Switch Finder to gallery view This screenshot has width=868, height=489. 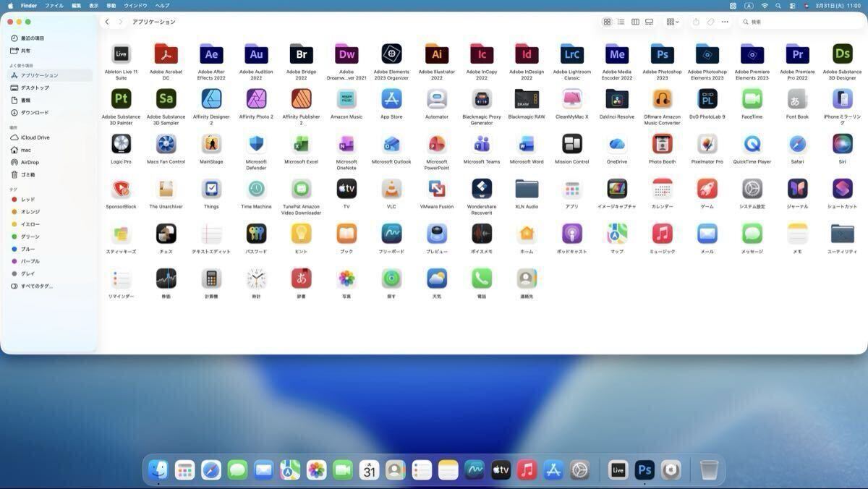(x=650, y=22)
